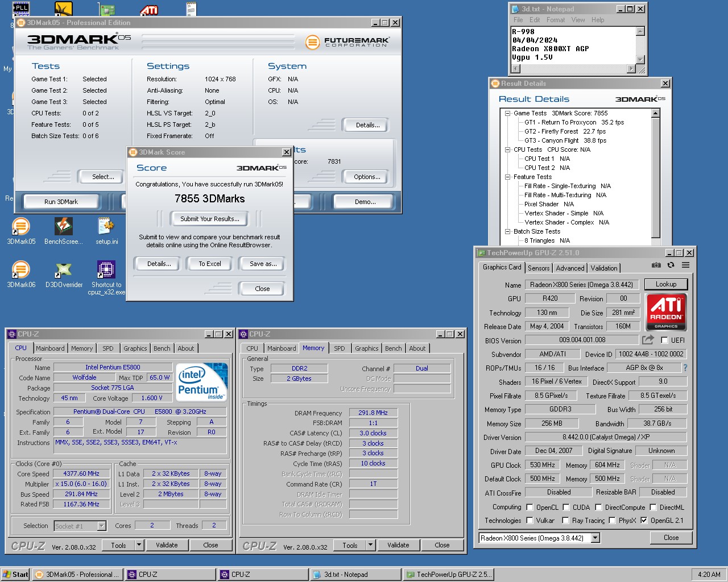
Task: Click the Lookup button in GPU-Z
Action: [666, 284]
